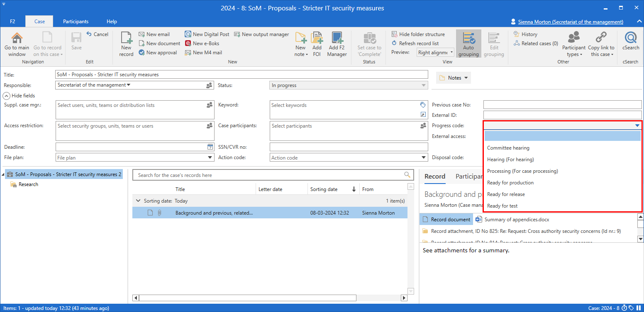Click the External ID field
Viewport: 644px width, 312px height.
(x=562, y=115)
